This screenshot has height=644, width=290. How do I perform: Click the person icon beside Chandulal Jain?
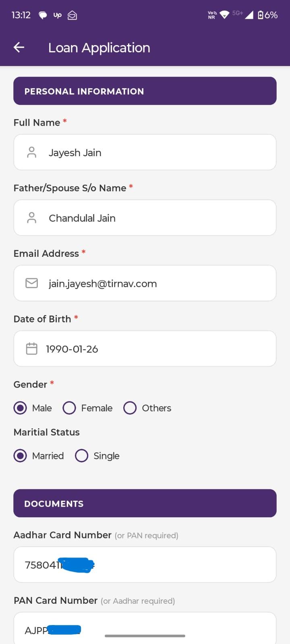32,217
